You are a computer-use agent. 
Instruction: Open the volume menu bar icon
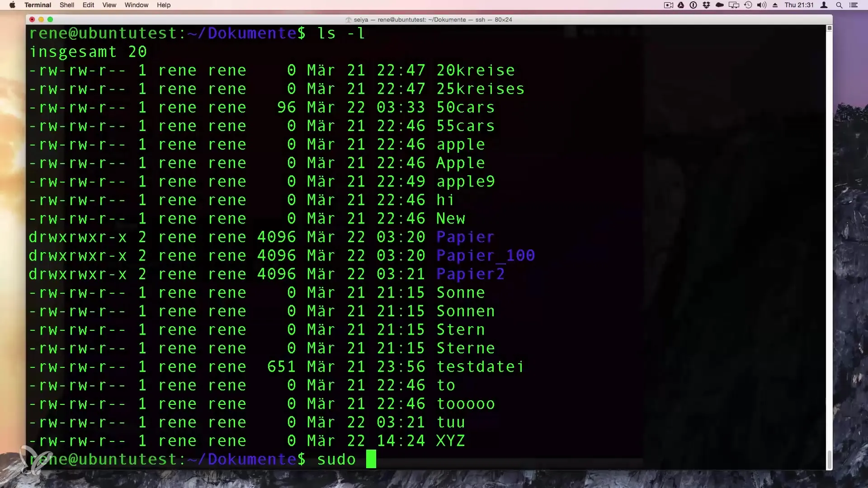point(762,5)
